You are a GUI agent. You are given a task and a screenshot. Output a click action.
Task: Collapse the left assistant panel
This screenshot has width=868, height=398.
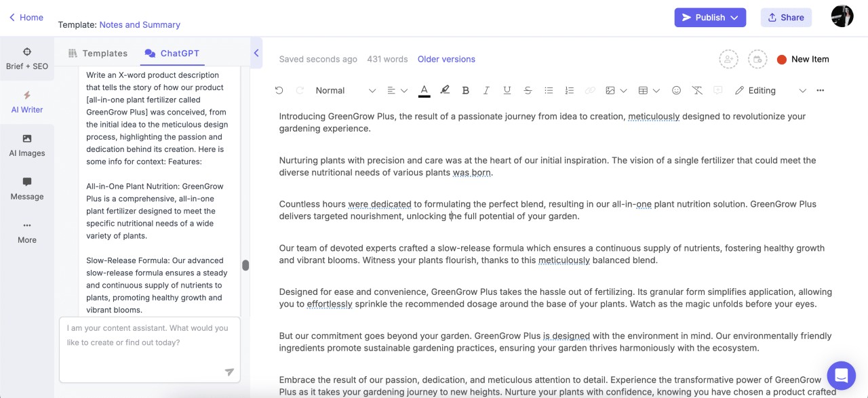256,53
